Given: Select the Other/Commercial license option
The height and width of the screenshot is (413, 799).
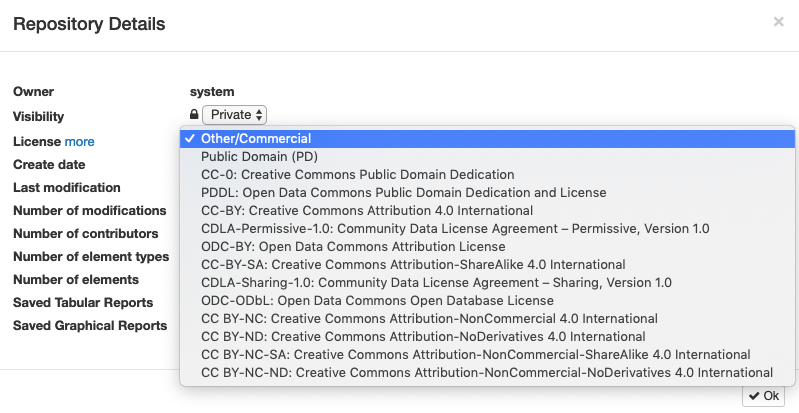Looking at the screenshot, I should point(487,139).
